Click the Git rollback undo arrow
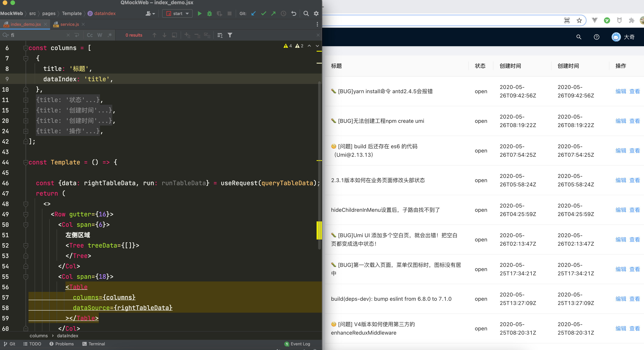The image size is (644, 350). pos(294,13)
